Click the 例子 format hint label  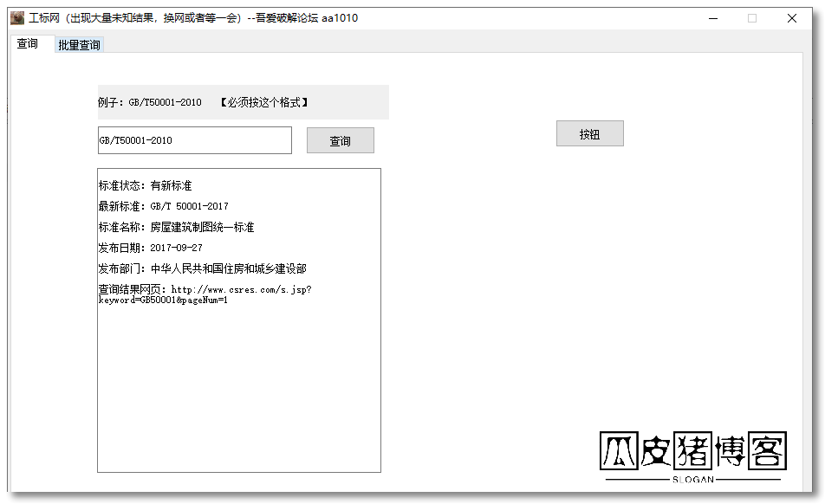coord(243,102)
